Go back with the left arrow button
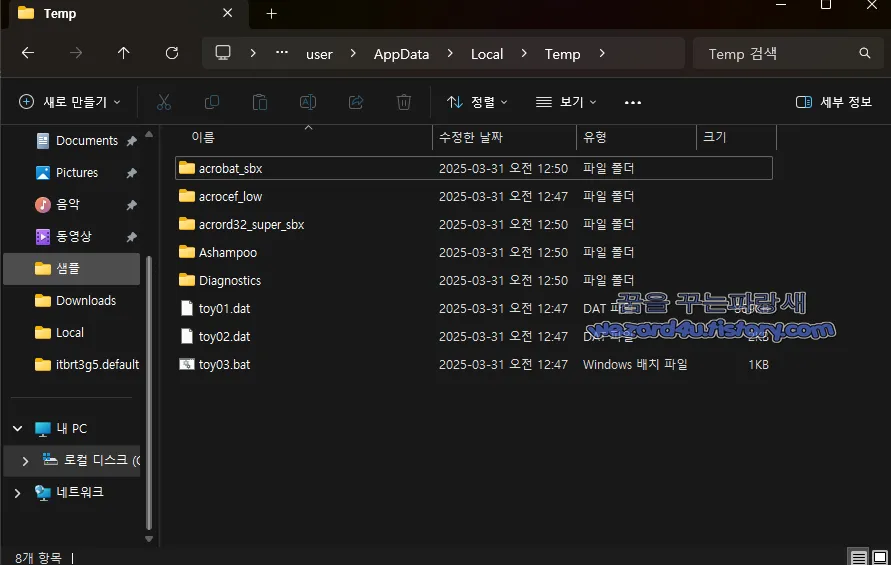Viewport: 891px width, 565px height. click(28, 53)
